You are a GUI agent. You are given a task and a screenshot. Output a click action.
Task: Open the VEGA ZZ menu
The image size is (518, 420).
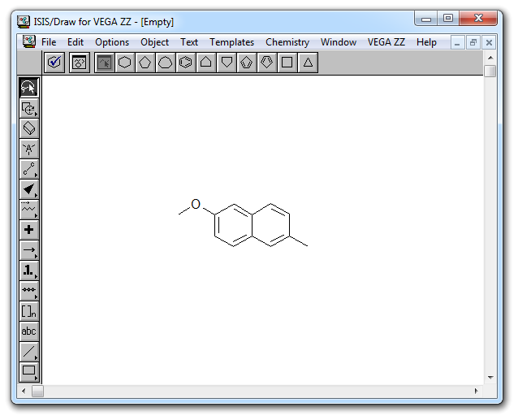(x=386, y=42)
